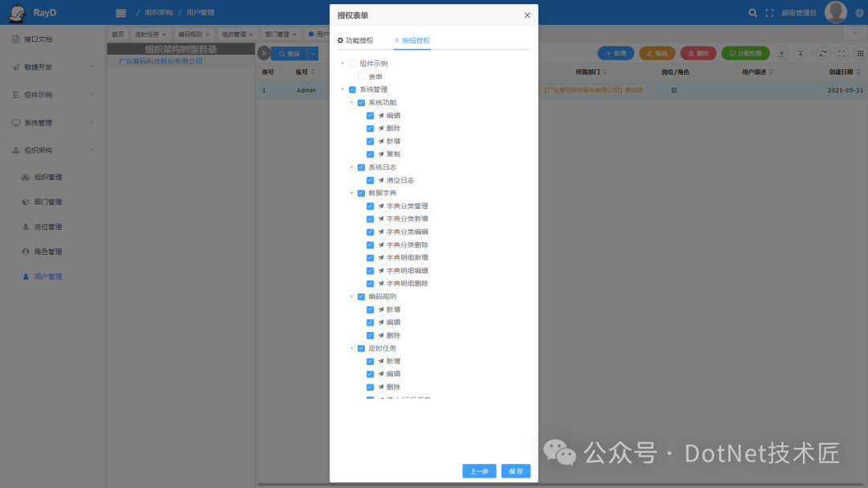The width and height of the screenshot is (868, 488).
Task: Click the red 删除 toolbar button
Action: (698, 53)
